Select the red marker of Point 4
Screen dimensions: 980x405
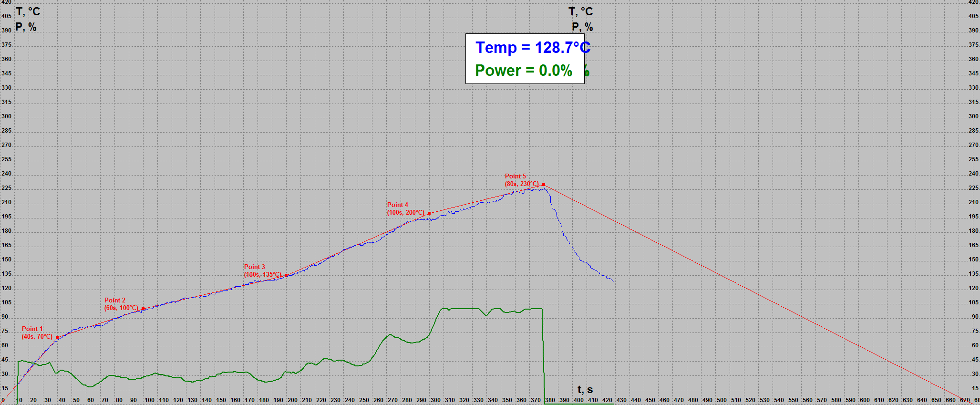click(429, 213)
